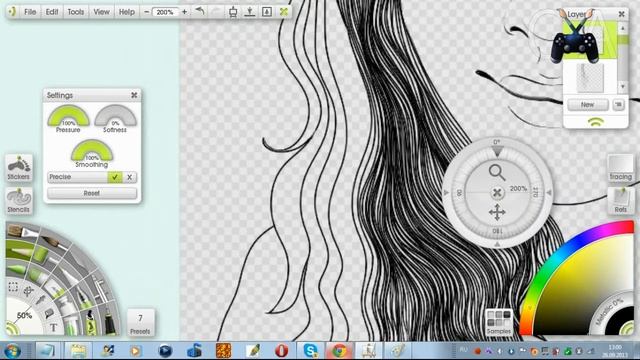Select the Watercolor brush tool

53,243
